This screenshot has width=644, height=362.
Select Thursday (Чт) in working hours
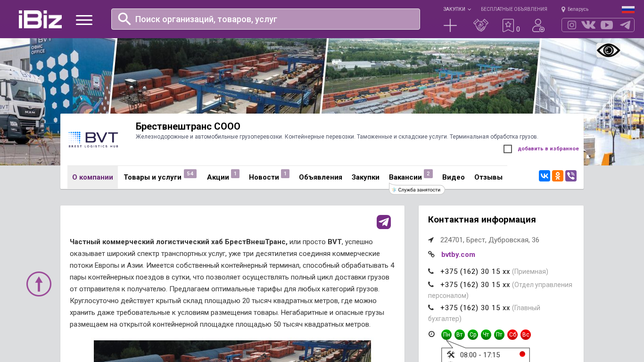click(486, 335)
